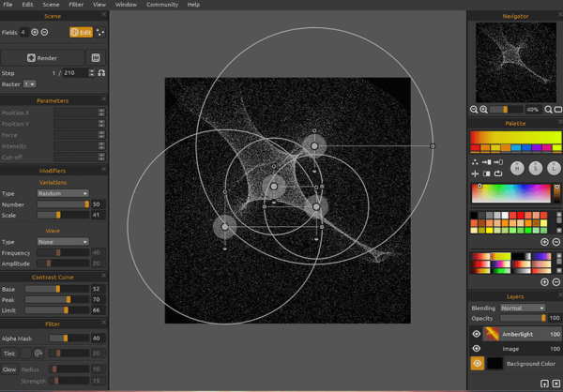Toggle the Background Color layer visibility eye

[478, 363]
